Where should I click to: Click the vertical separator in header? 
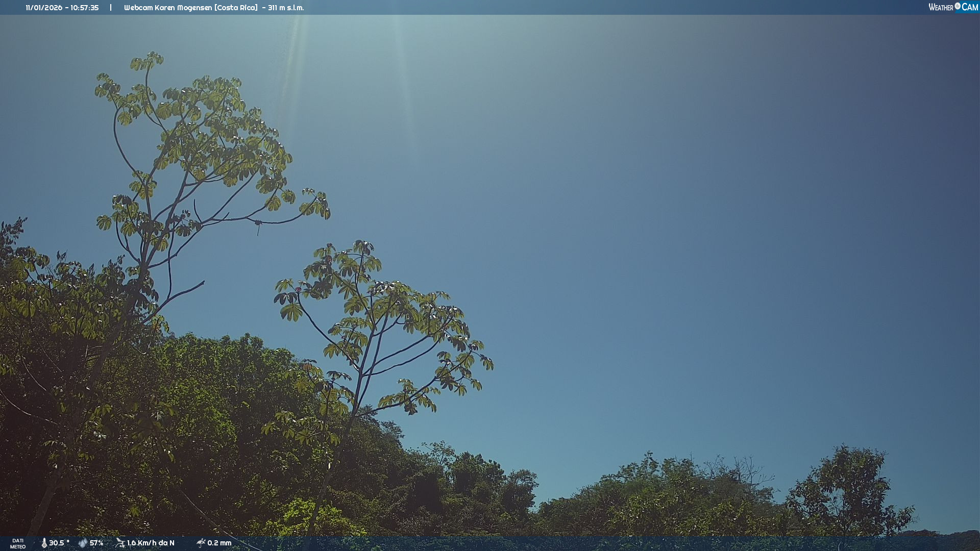(x=111, y=8)
